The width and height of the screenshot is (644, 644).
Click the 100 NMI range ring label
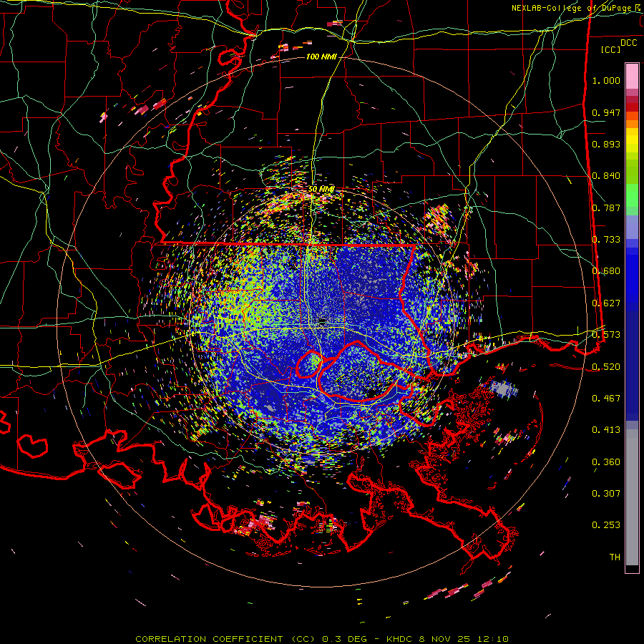pos(321,57)
